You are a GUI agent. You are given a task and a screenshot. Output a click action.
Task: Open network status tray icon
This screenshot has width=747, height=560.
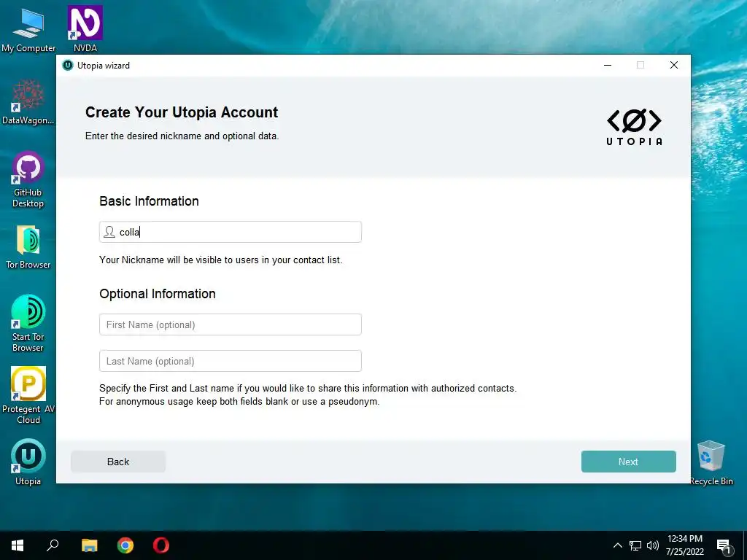635,545
